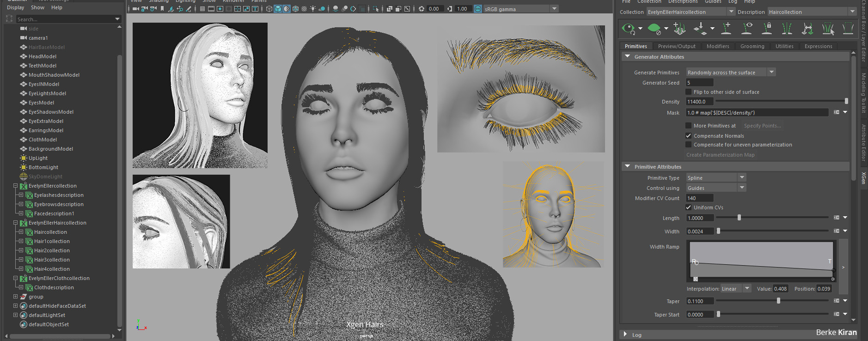Screen dimensions: 868x341
Task: Click the viewport bookmark icon
Action: 162,9
